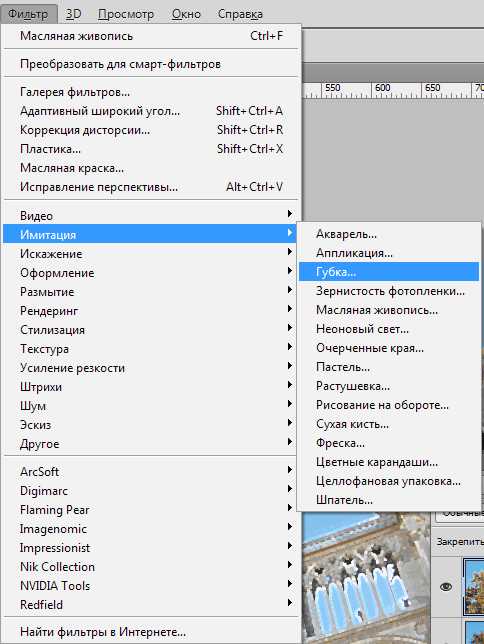This screenshot has width=484, height=644.
Task: Expand the Размытие submenu arrow
Action: tap(290, 290)
